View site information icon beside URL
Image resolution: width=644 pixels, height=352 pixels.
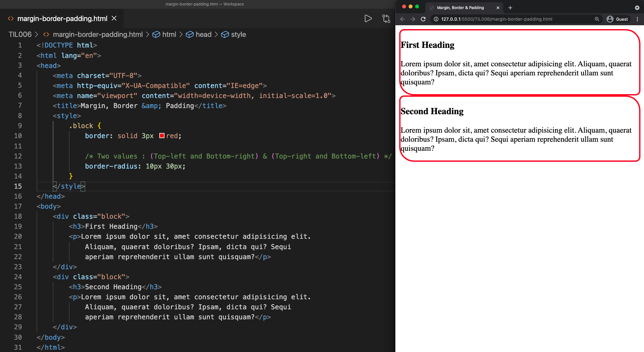click(x=436, y=19)
